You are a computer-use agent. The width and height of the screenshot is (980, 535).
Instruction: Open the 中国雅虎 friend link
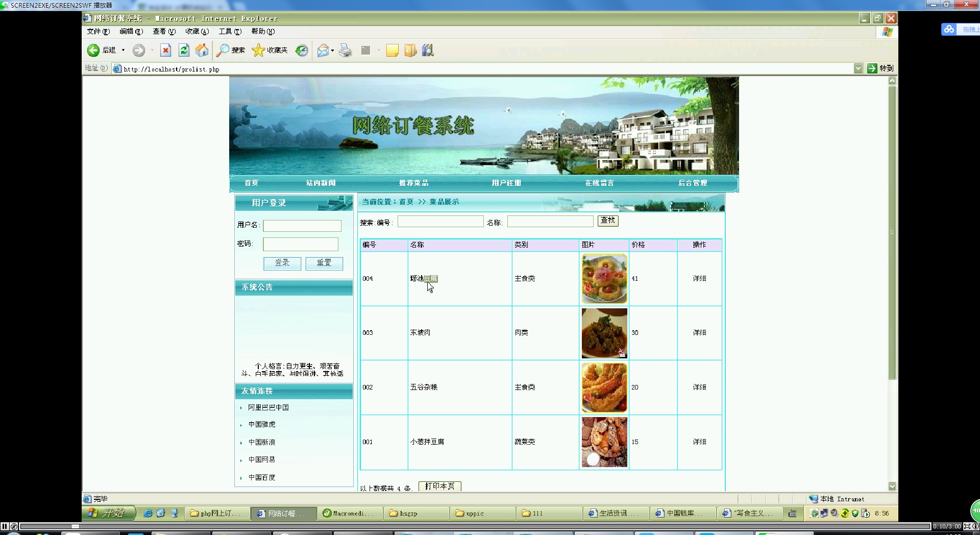point(262,424)
